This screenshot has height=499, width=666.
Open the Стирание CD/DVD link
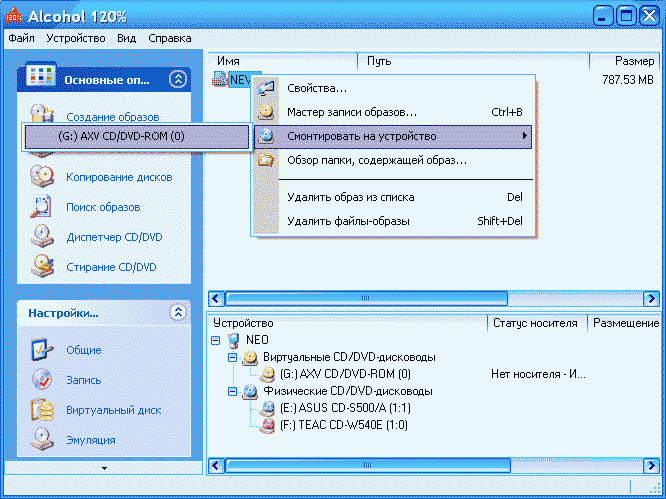(111, 267)
